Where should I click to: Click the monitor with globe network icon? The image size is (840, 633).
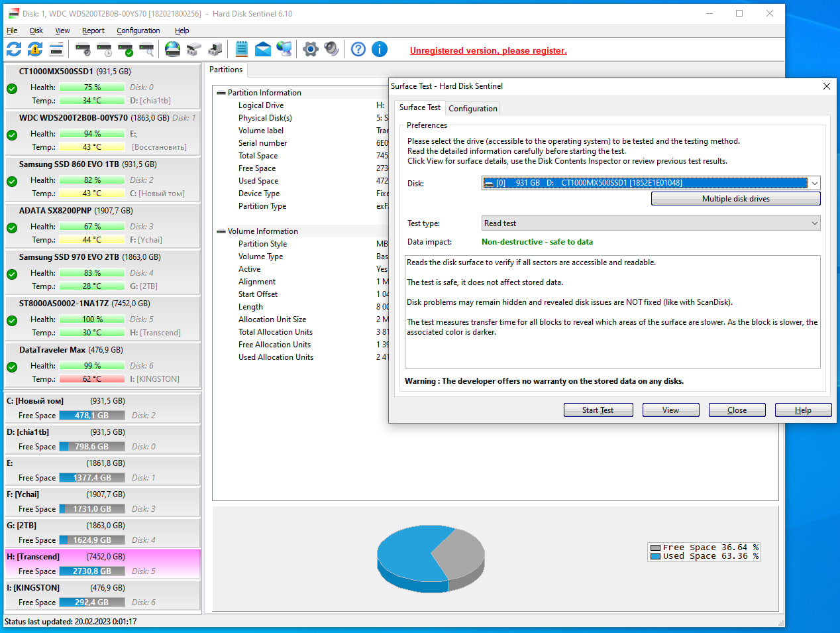284,49
